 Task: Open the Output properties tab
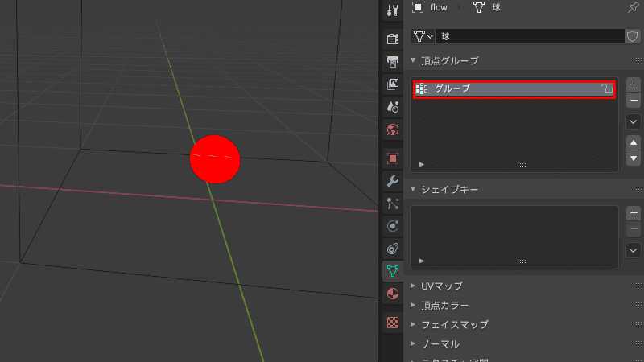coord(393,62)
